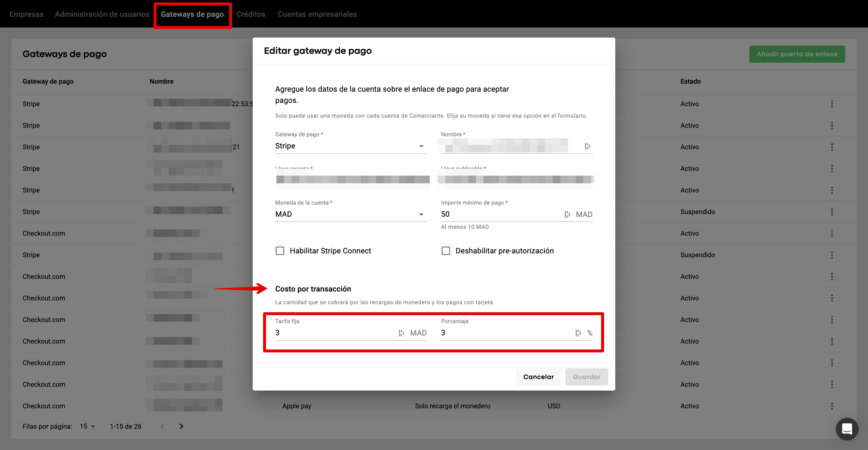868x450 pixels.
Task: Click icon in the Porcentaje field
Action: (578, 333)
